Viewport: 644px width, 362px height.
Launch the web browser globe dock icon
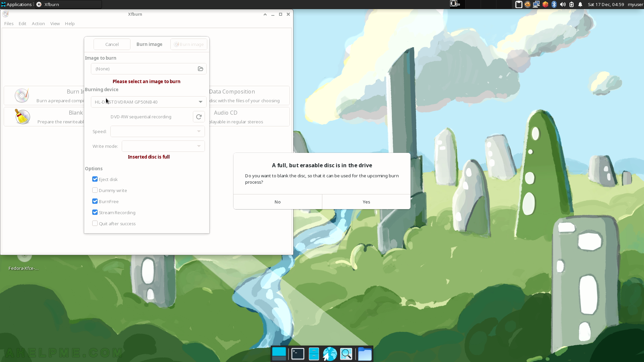pos(330,354)
